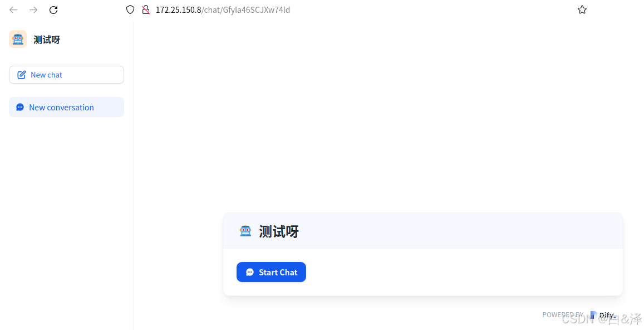Click the sidebar robot app avatar
The height and width of the screenshot is (330, 644).
point(18,39)
